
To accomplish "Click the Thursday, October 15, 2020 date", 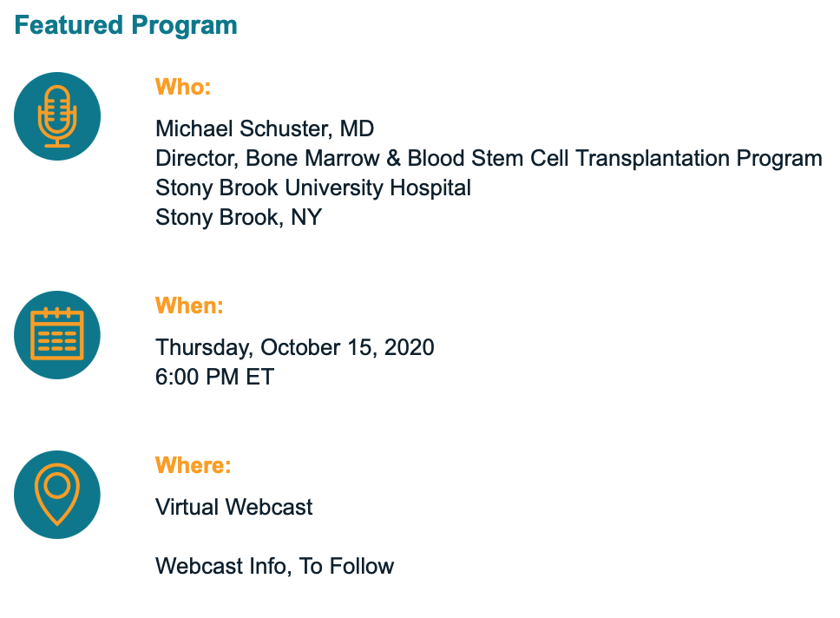I will pyautogui.click(x=295, y=347).
